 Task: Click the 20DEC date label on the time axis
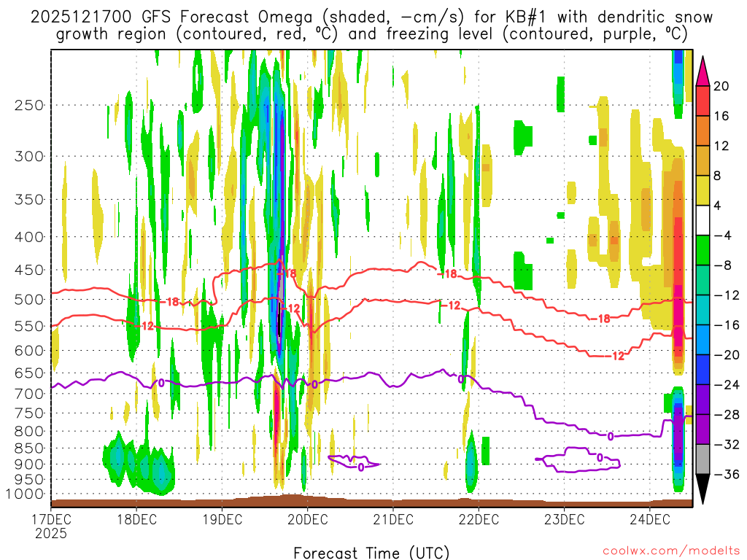(308, 519)
